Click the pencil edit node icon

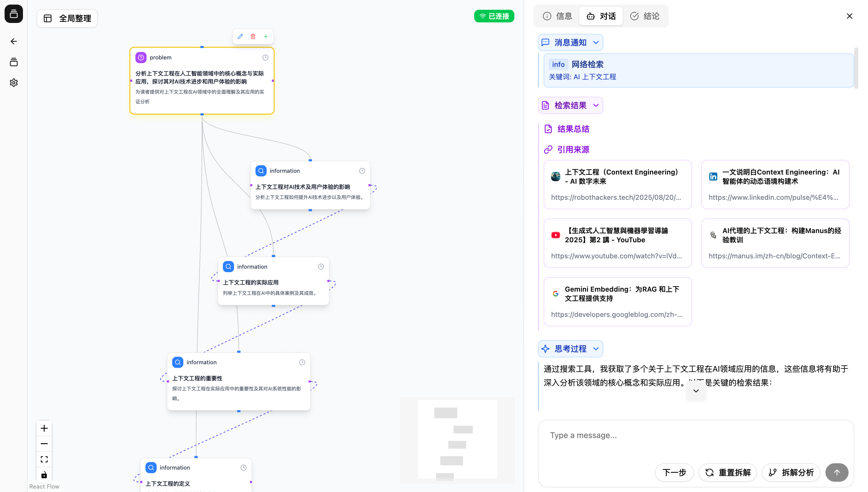240,36
